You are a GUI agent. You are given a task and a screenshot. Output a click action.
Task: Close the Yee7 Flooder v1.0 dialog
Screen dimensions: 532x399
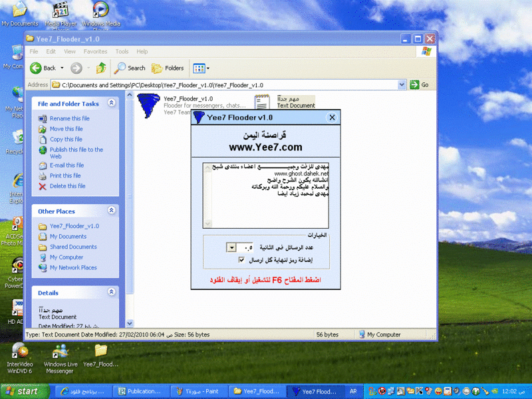(x=332, y=118)
